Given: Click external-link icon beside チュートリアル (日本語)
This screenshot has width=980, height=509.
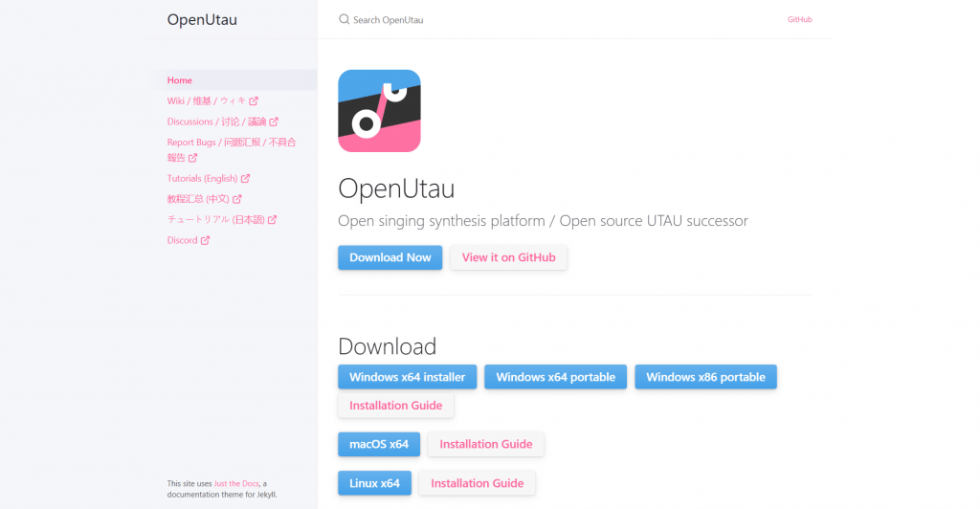Looking at the screenshot, I should pyautogui.click(x=272, y=220).
